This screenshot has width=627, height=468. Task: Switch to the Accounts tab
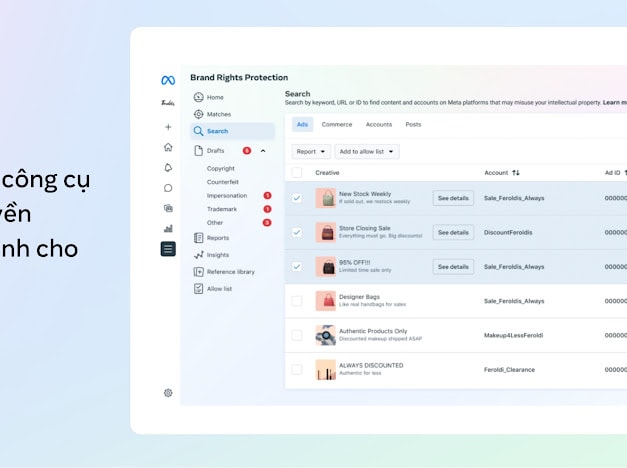pyautogui.click(x=379, y=124)
